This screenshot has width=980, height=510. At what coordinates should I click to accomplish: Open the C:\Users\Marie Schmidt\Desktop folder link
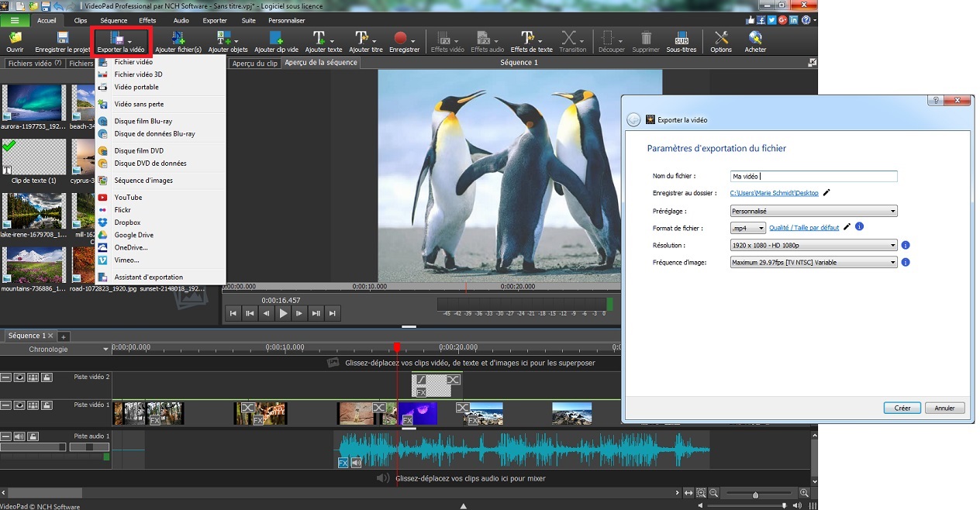[774, 193]
